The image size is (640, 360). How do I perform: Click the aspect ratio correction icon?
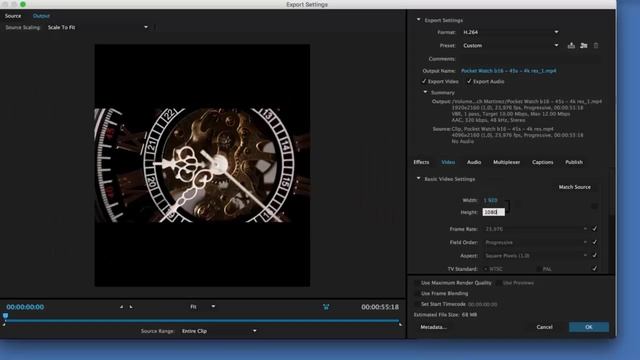point(326,307)
